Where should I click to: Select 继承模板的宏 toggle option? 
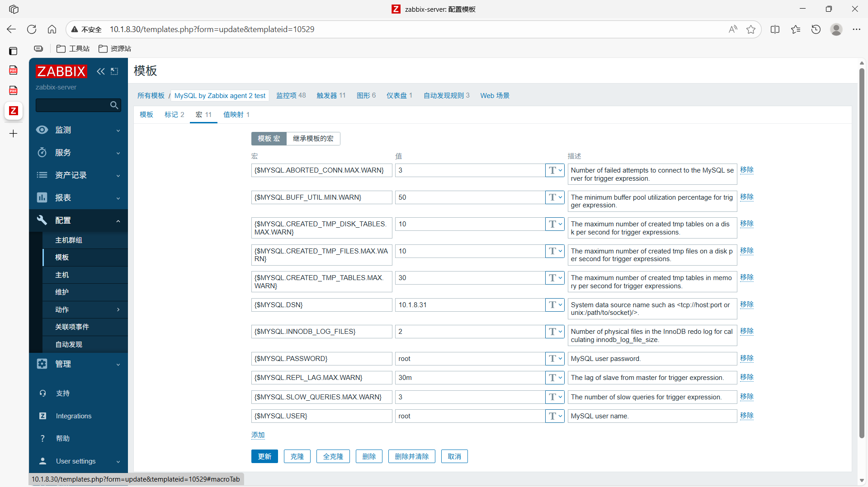pos(313,139)
